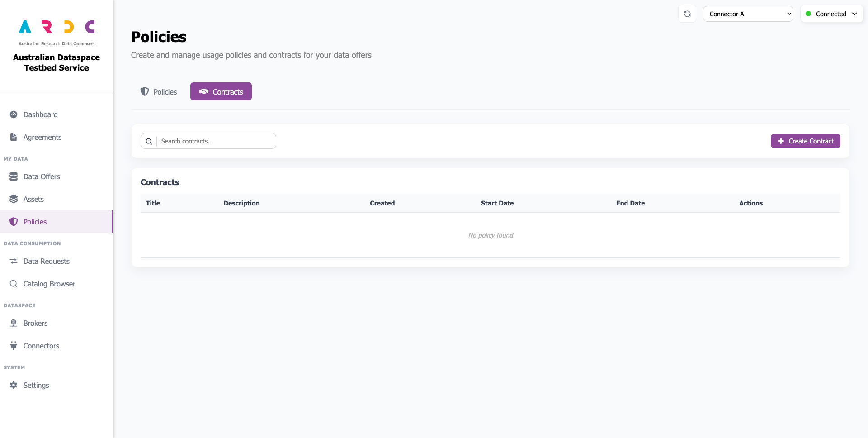Click the MY DATA section label
Screen dimensions: 868x438
(16, 159)
